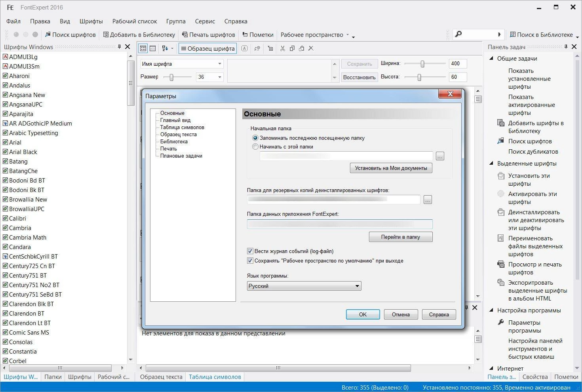
Task: Select Таблица символов in the options tree
Action: pos(182,127)
